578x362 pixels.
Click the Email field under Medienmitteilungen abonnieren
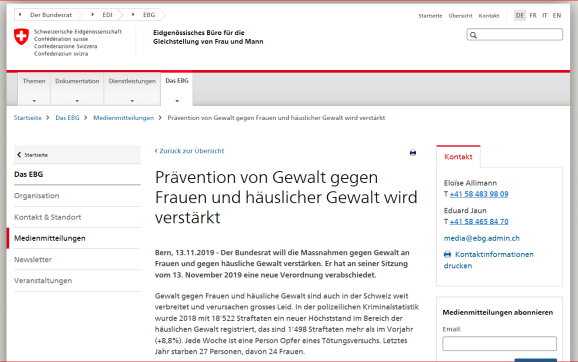[x=499, y=344]
